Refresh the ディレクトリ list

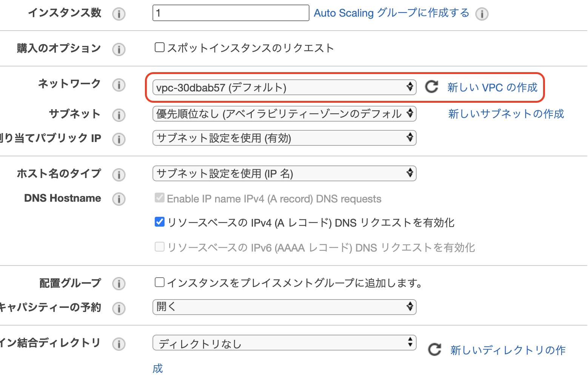434,349
